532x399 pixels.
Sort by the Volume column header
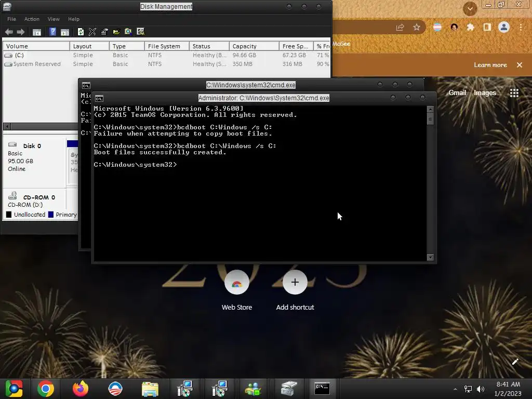point(36,46)
